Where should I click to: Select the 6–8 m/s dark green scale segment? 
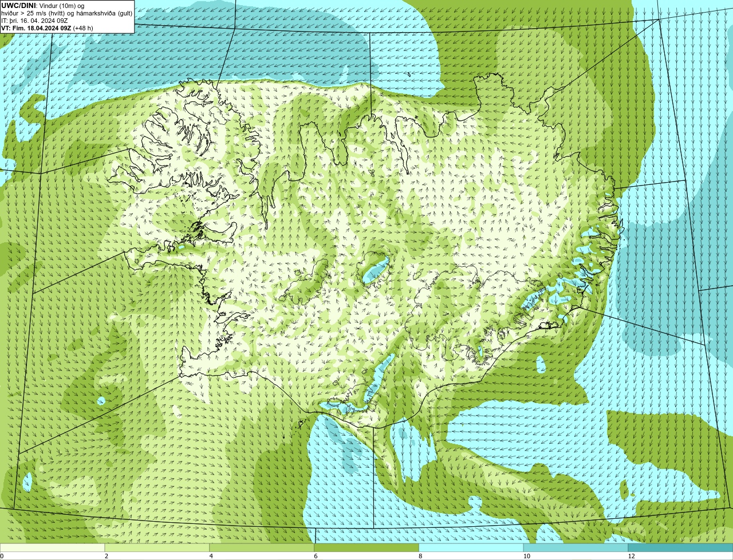[366, 547]
